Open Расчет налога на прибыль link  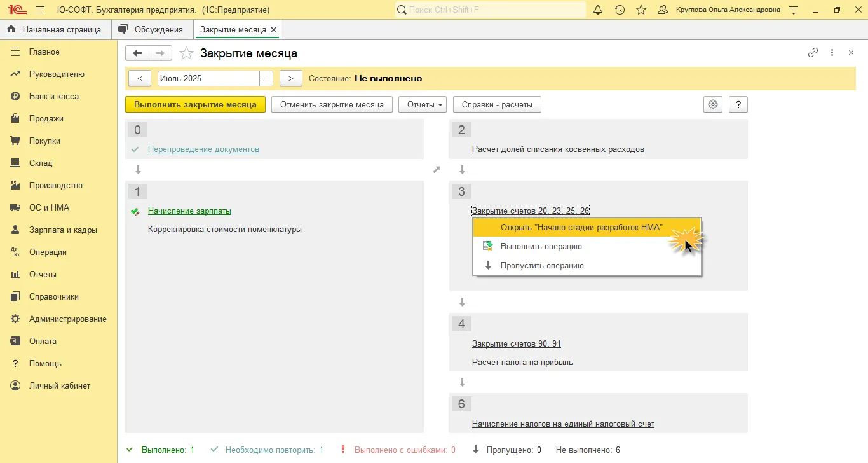coord(522,363)
